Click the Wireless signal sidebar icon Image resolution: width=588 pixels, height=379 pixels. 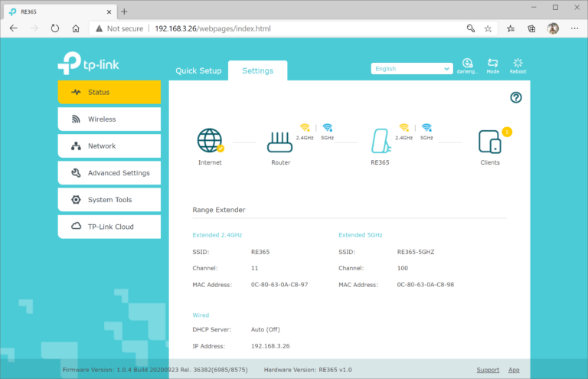tap(76, 119)
